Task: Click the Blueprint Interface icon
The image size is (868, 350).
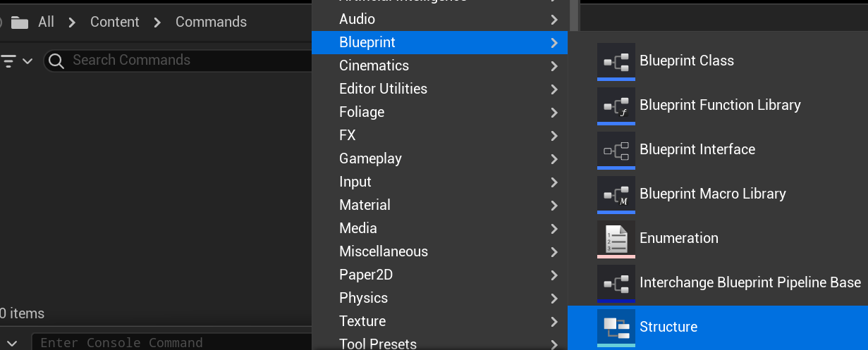Action: [616, 150]
